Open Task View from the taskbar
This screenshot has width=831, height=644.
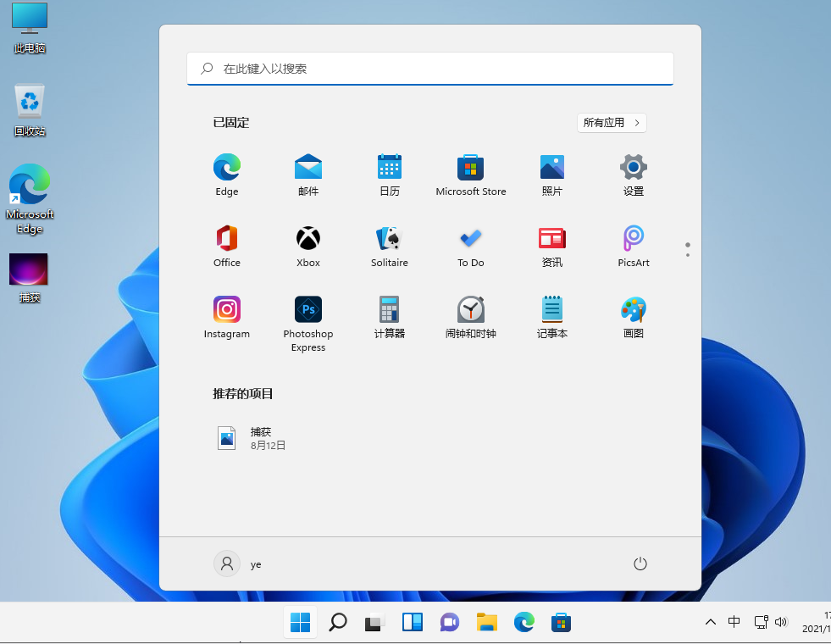point(375,623)
